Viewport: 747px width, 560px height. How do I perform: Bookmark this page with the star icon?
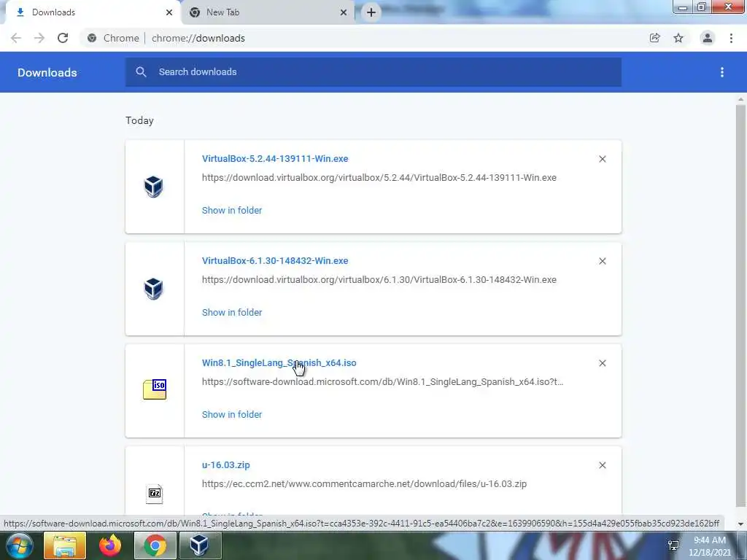point(678,38)
